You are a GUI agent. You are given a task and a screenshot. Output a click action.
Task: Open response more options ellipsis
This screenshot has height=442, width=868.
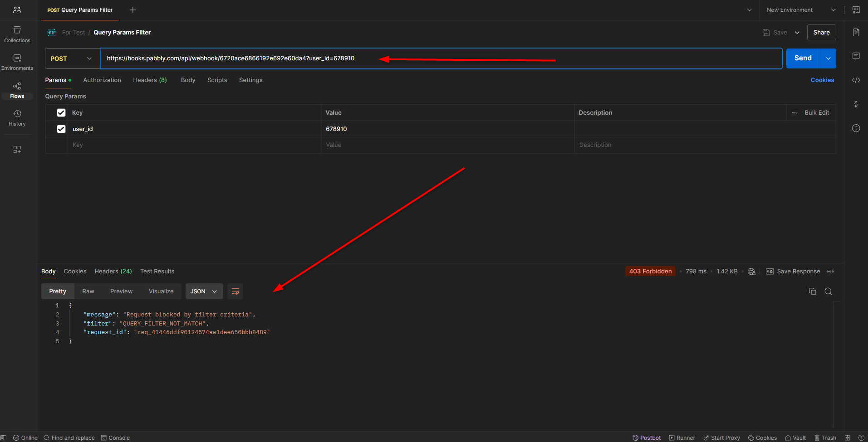click(830, 272)
